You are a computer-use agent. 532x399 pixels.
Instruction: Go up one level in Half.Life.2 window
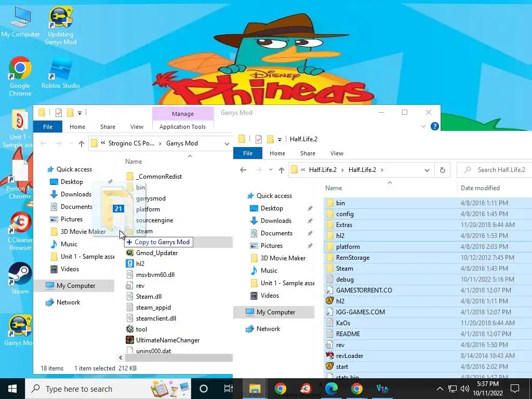click(281, 170)
